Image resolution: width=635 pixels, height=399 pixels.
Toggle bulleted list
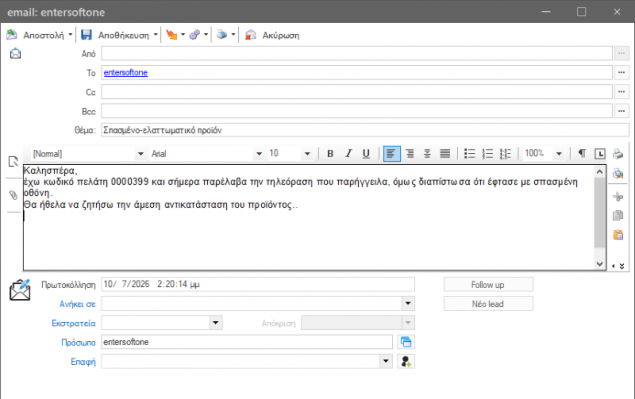pos(469,154)
